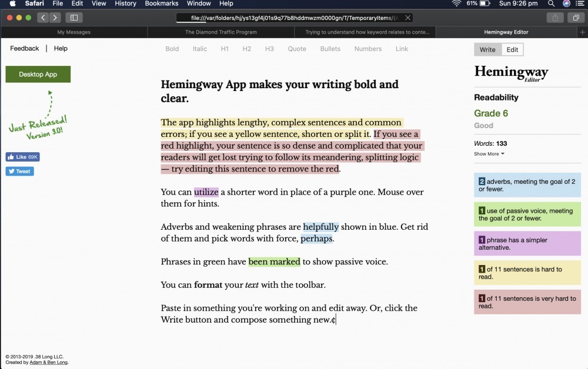The image size is (588, 369).
Task: Stop loading with the address bar X
Action: pyautogui.click(x=407, y=18)
